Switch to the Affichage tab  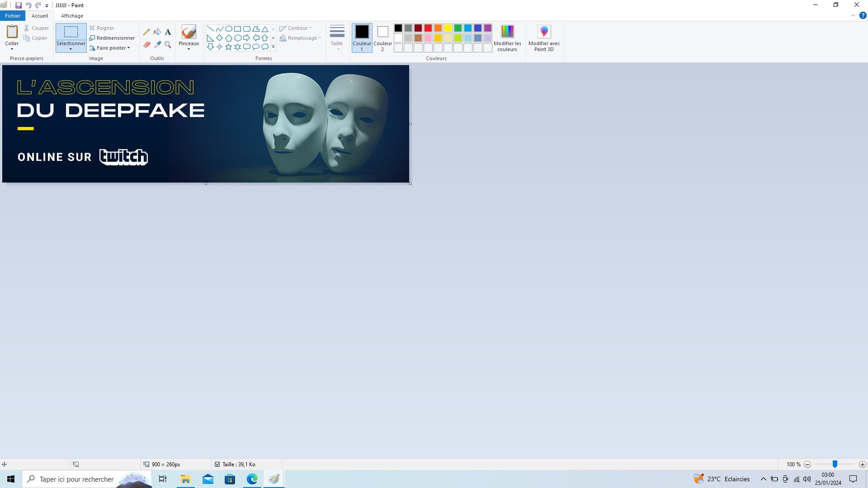click(x=72, y=16)
